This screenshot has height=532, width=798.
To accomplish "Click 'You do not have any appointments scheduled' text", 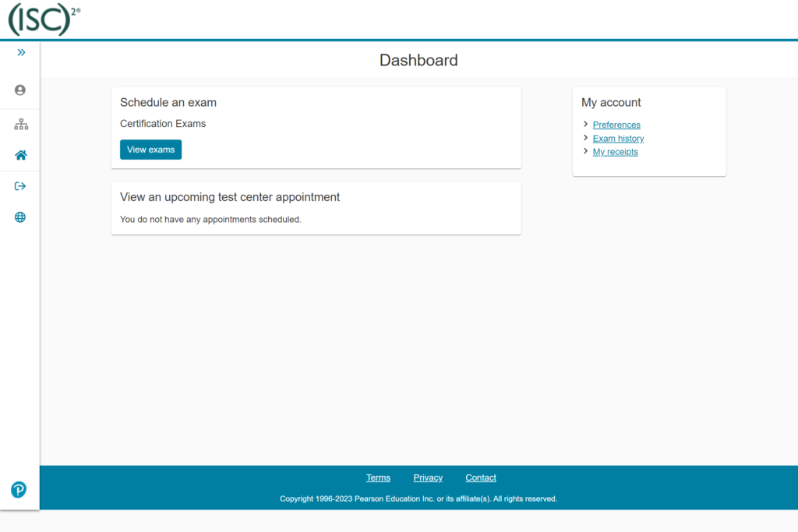I will 210,219.
